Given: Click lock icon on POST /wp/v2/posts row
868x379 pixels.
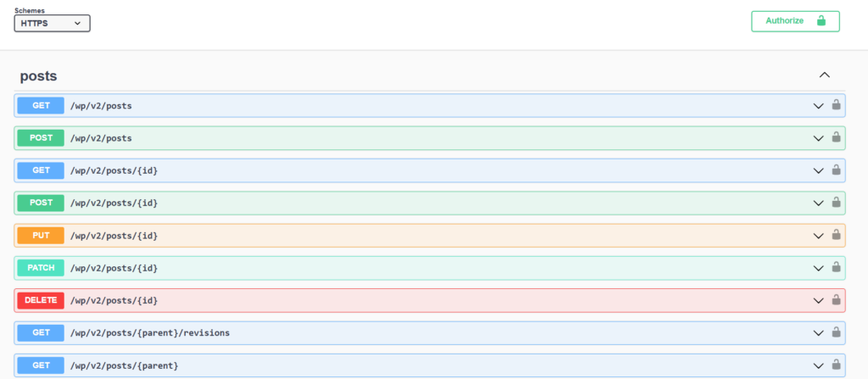Looking at the screenshot, I should pos(836,137).
